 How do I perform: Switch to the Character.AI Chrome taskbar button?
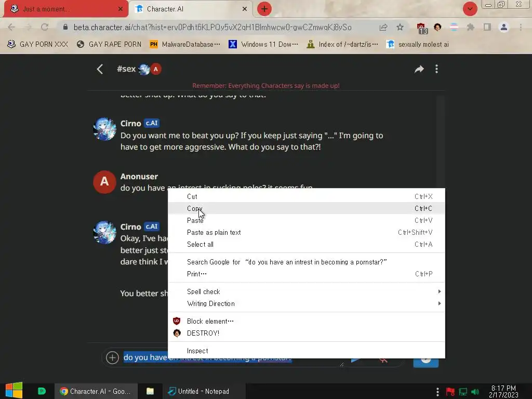(x=96, y=391)
